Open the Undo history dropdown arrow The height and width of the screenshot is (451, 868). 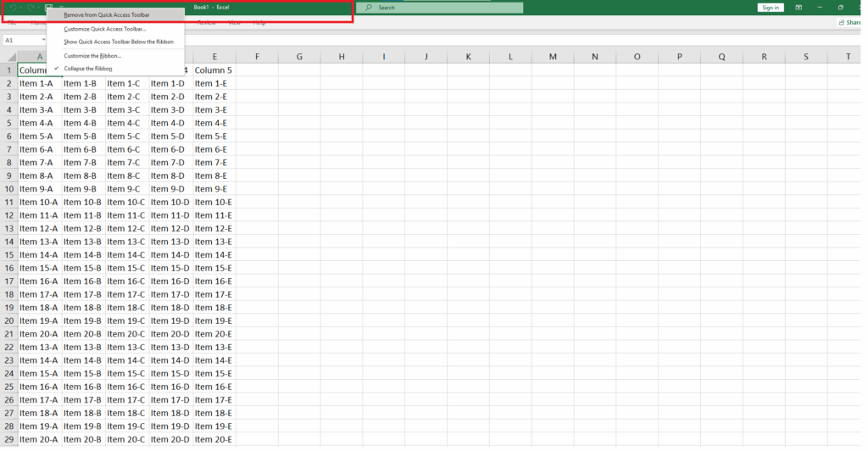coord(20,8)
